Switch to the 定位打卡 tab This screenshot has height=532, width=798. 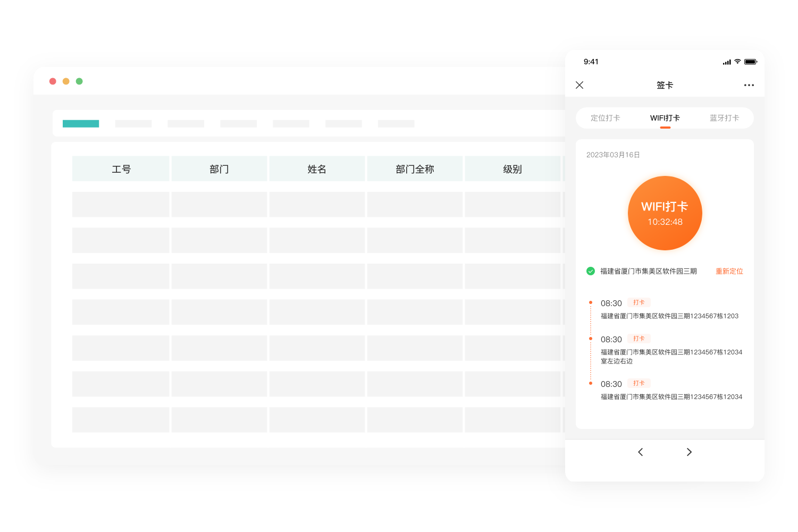(x=605, y=118)
